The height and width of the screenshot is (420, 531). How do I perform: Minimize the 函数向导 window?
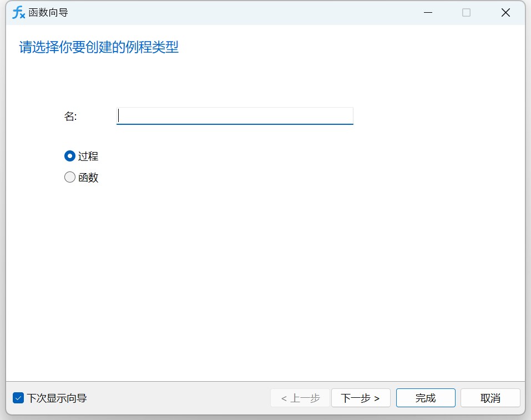pyautogui.click(x=428, y=13)
